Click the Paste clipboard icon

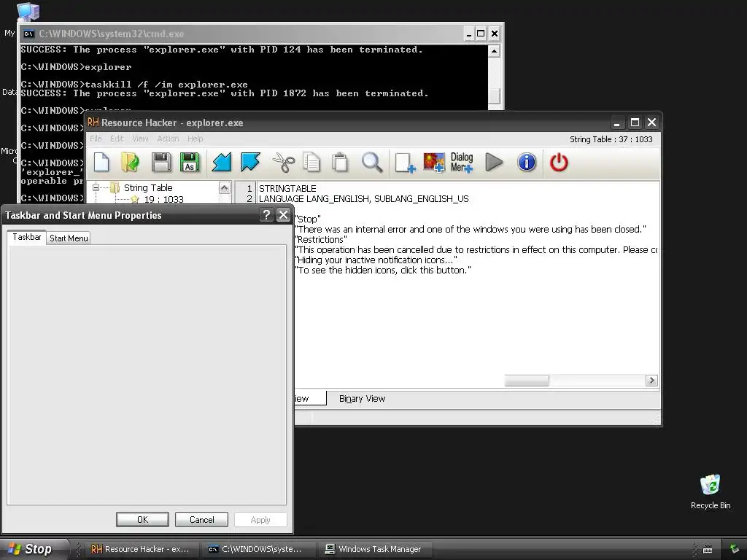340,163
